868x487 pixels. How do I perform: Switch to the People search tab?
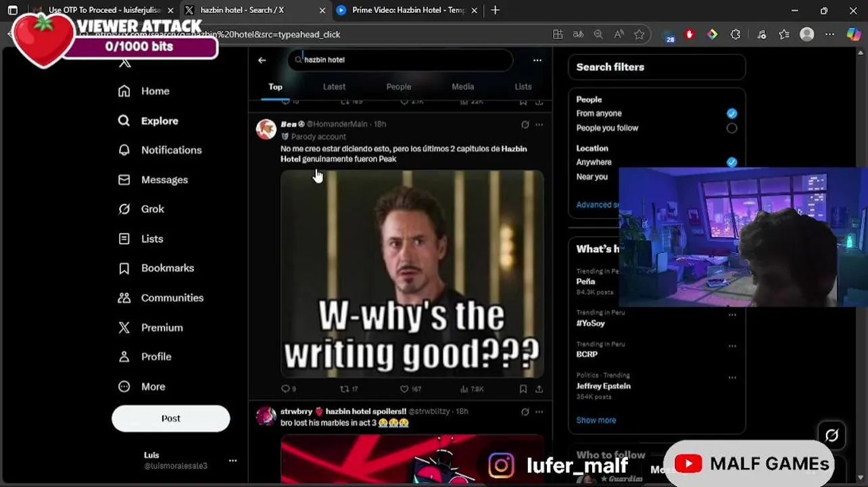pos(399,87)
